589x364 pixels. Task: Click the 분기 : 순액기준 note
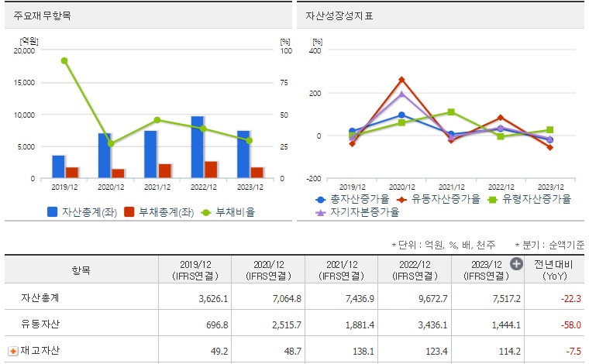[550, 245]
